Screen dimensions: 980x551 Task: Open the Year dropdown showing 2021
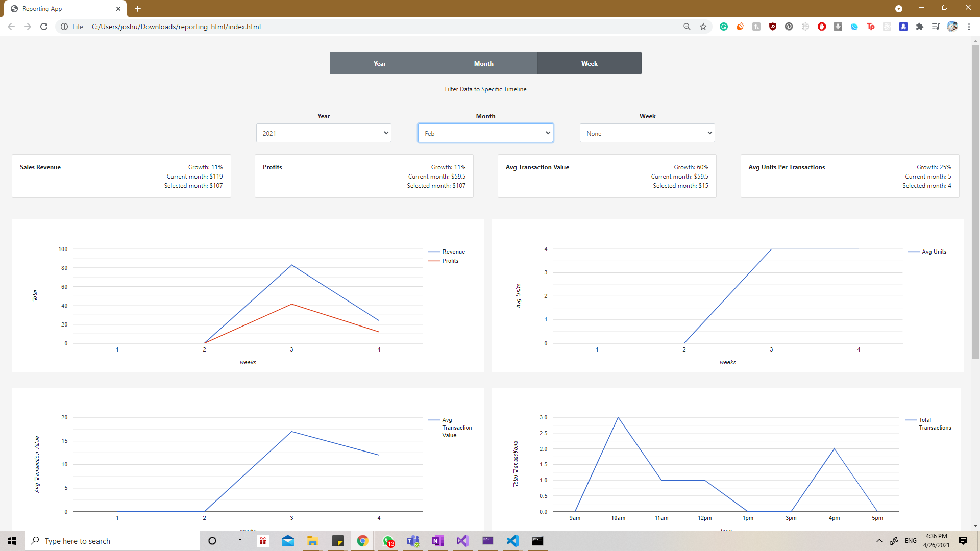(324, 133)
